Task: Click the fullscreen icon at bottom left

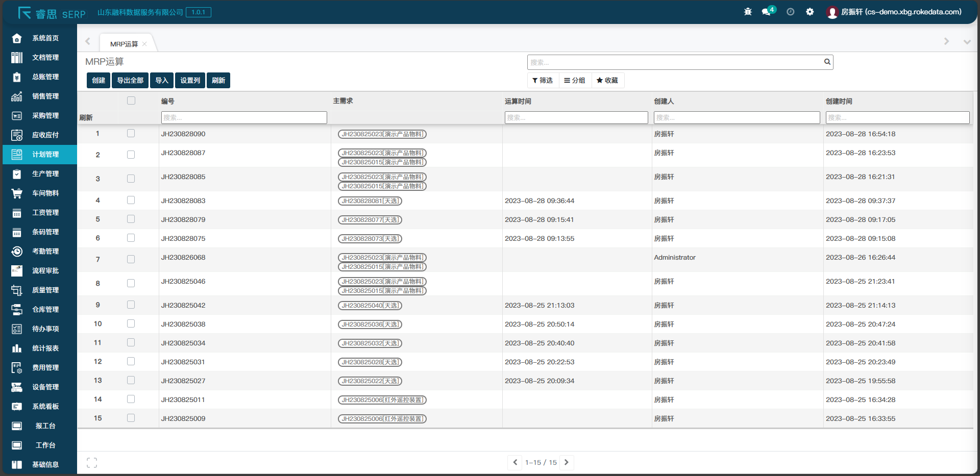Action: (x=92, y=462)
